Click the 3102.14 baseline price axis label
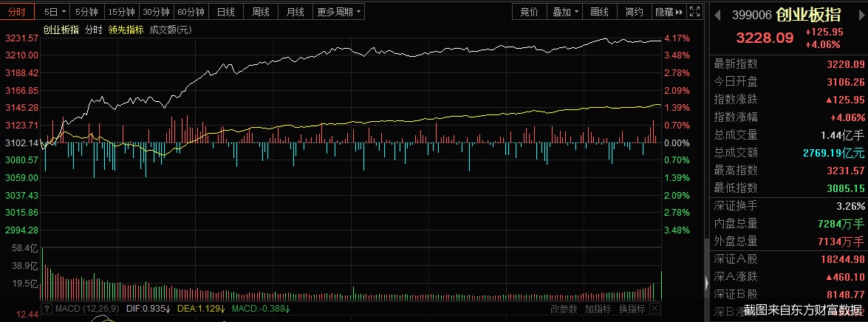 click(21, 143)
